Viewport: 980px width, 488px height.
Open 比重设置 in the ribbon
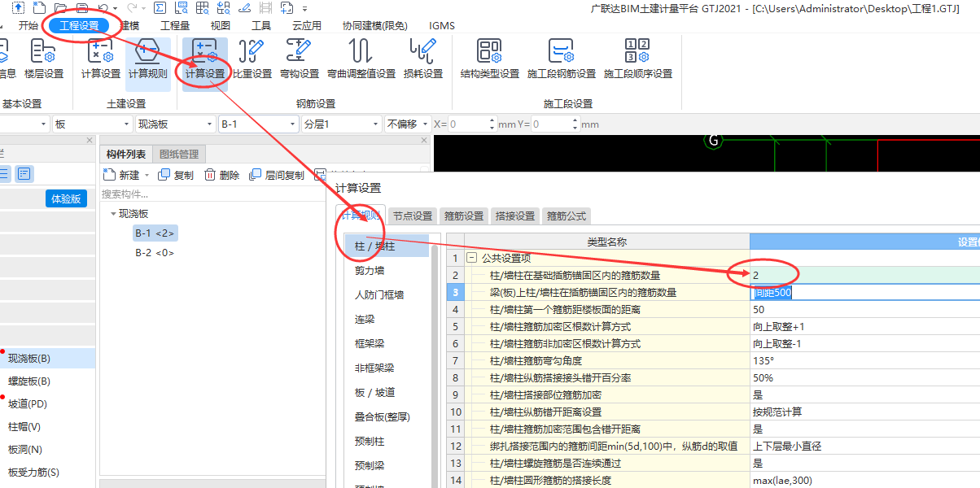pos(252,59)
